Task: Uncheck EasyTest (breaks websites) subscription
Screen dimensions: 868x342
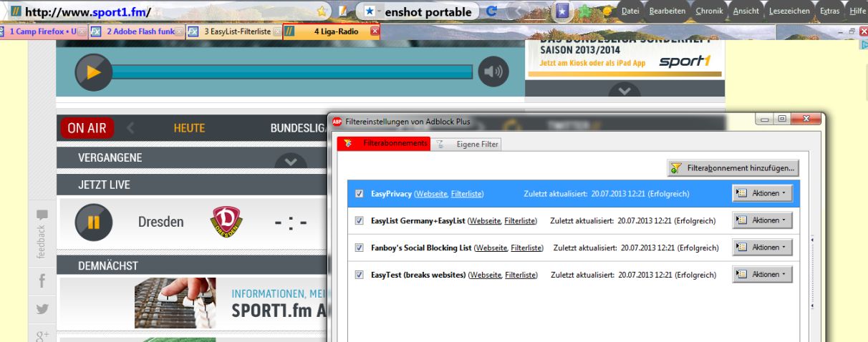Action: tap(360, 274)
